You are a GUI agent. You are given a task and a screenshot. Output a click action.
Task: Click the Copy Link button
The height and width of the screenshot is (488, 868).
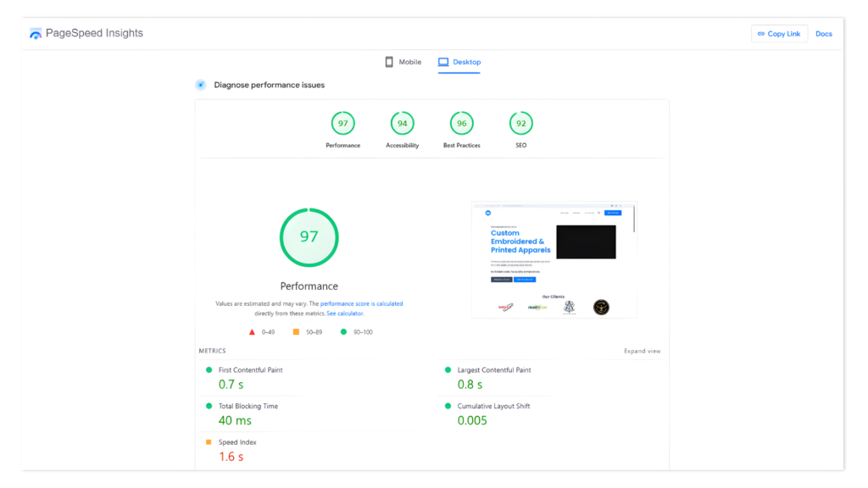[x=778, y=34]
